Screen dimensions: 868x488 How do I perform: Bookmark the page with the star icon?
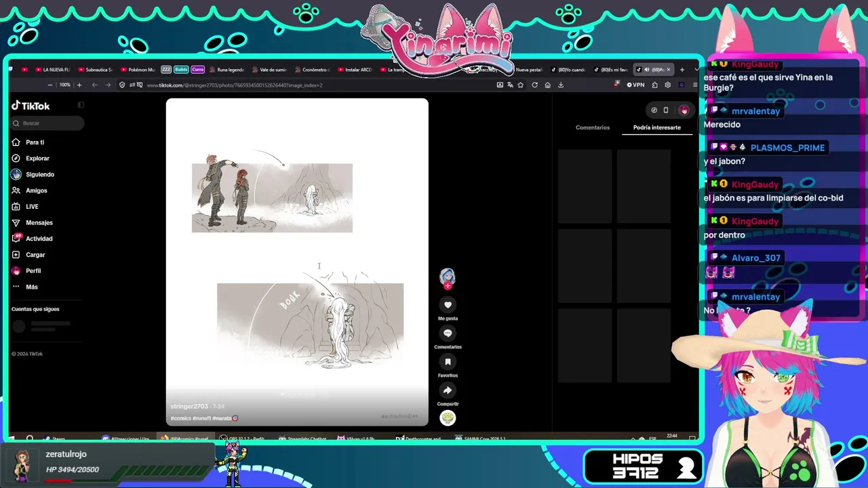[x=520, y=85]
